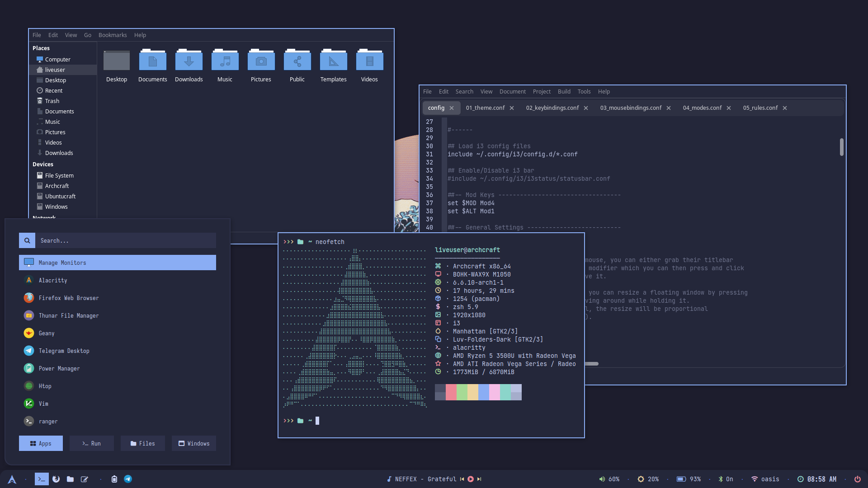
Task: Open the Downloads folder icon
Action: pos(189,61)
